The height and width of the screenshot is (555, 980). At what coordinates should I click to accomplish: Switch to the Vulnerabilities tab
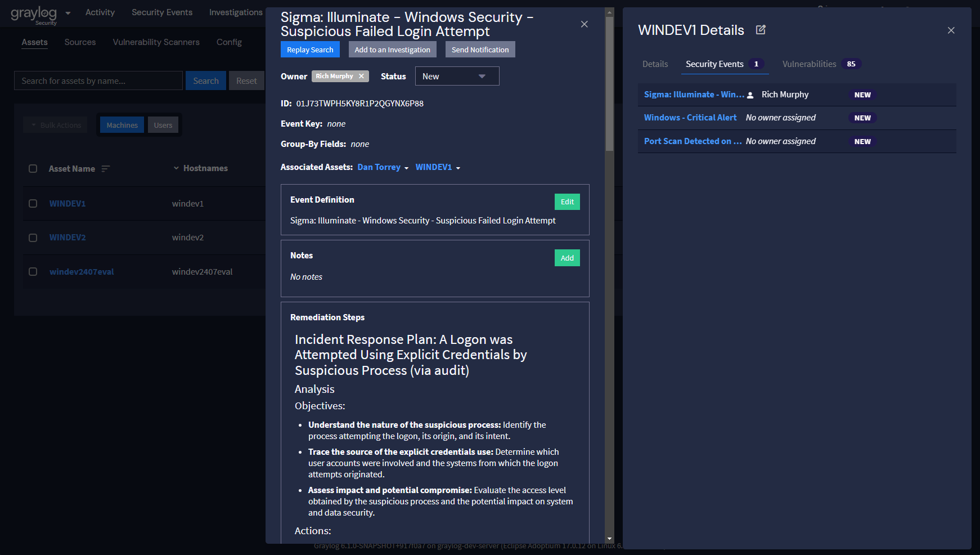point(810,64)
